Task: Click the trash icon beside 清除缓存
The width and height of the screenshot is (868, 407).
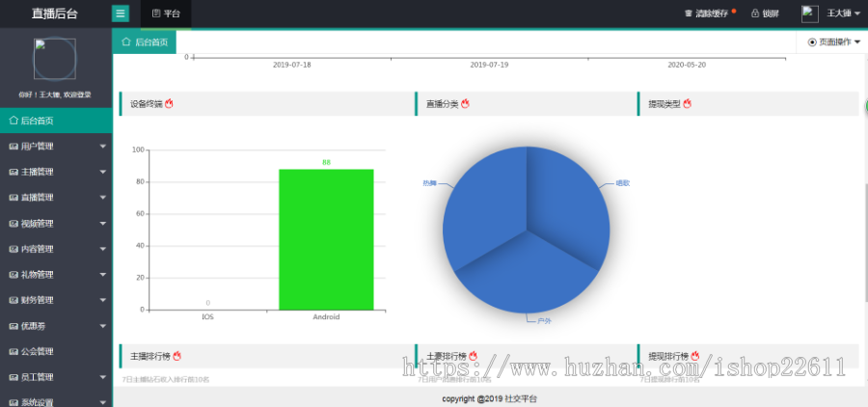Action: pyautogui.click(x=689, y=14)
